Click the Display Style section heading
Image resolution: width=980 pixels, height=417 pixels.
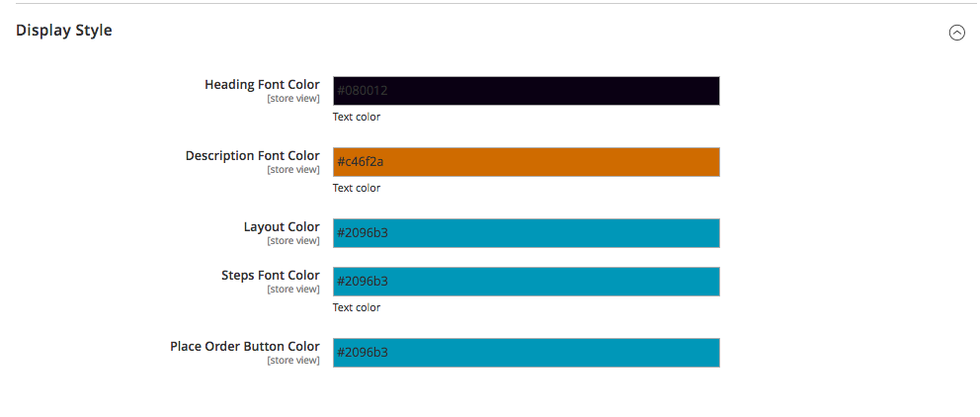tap(64, 31)
